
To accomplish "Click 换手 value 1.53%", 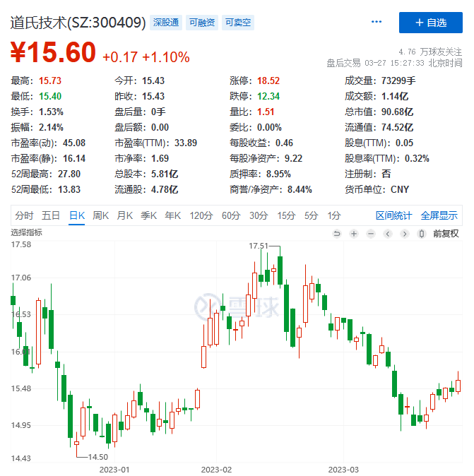I will click(x=51, y=112).
